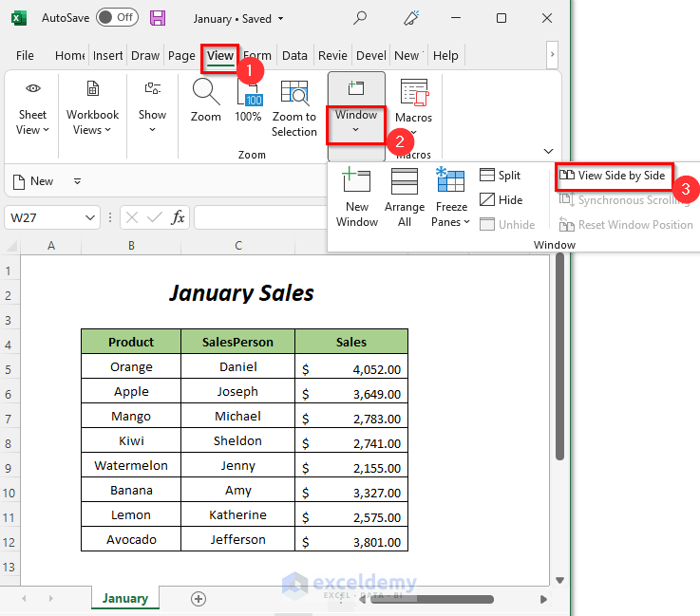Screen dimensions: 700x616
Task: Click the vertical scrollbar thumb
Action: point(559,356)
